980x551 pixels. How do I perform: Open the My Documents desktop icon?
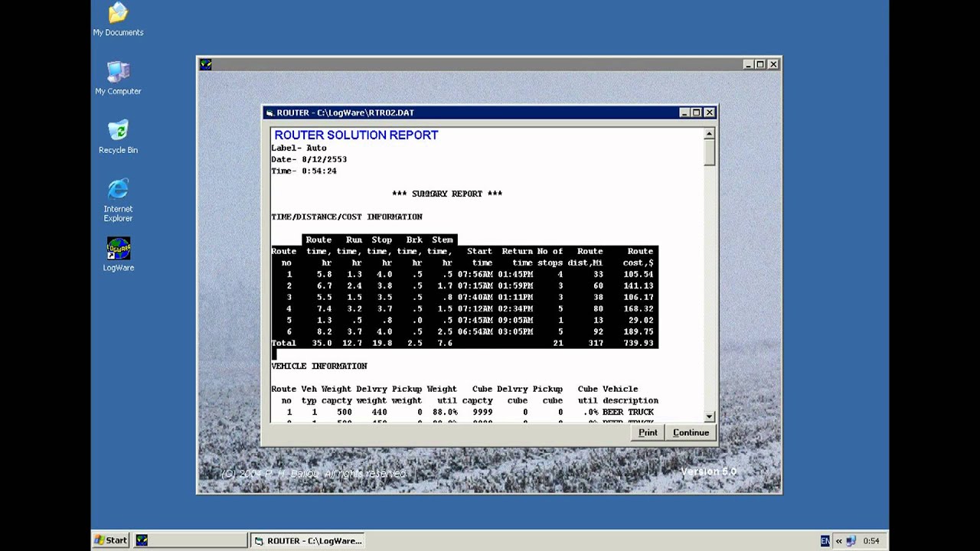click(x=118, y=20)
